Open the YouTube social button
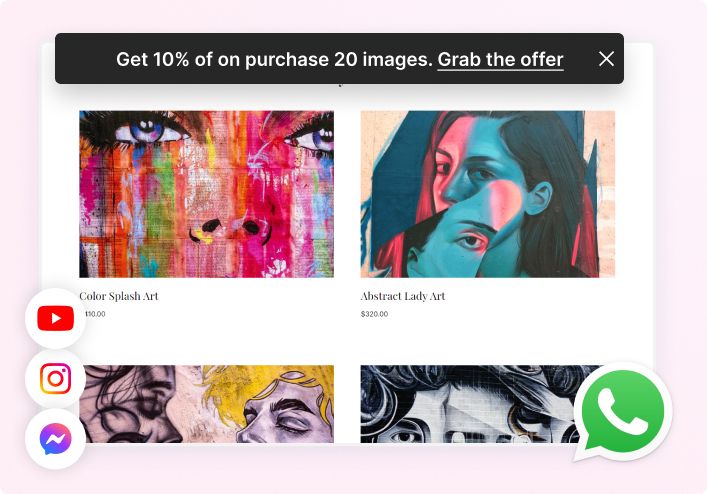Viewport: 707px width, 494px height. [55, 318]
